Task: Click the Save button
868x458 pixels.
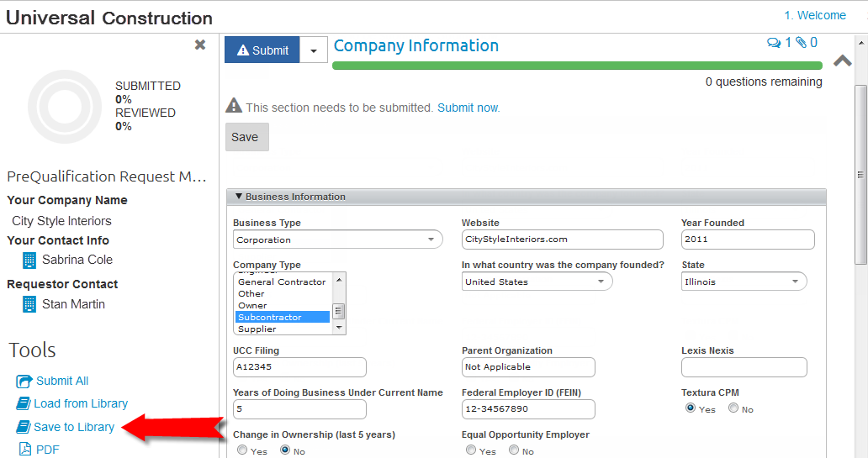Action: [247, 137]
